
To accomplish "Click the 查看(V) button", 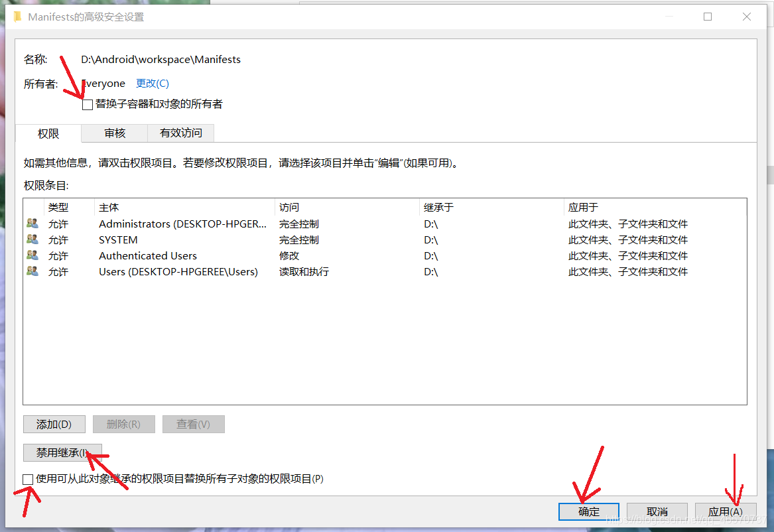I will (x=194, y=424).
